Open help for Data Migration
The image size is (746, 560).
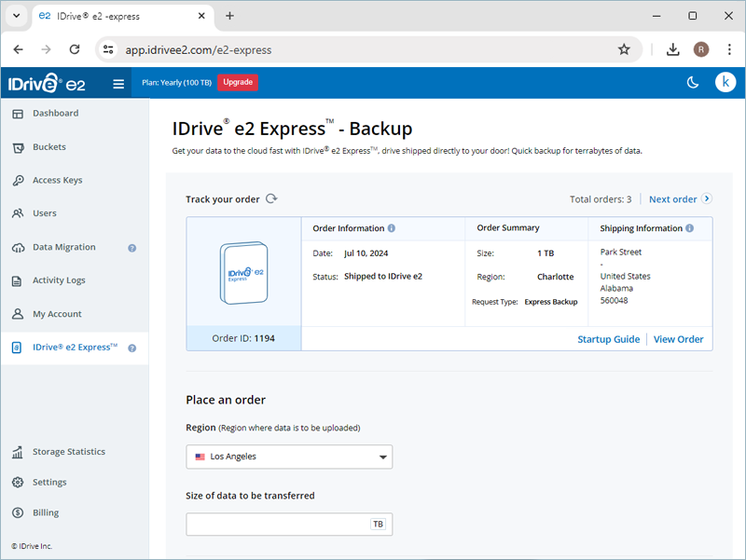point(132,248)
